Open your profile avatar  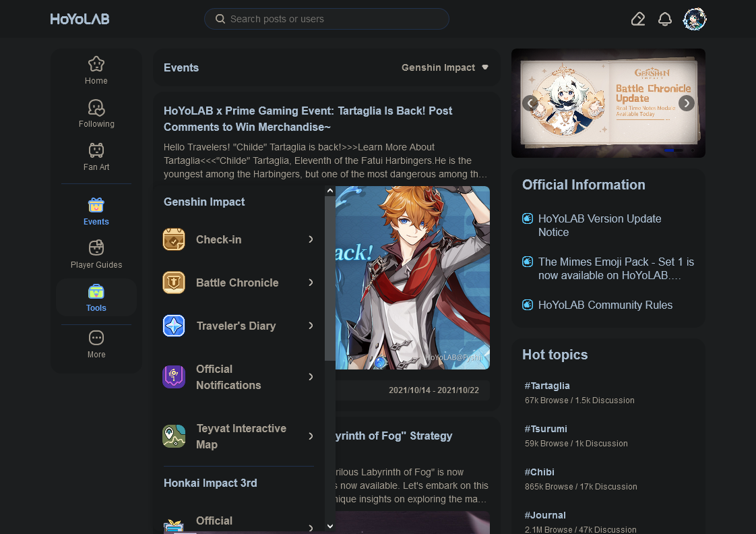point(694,19)
